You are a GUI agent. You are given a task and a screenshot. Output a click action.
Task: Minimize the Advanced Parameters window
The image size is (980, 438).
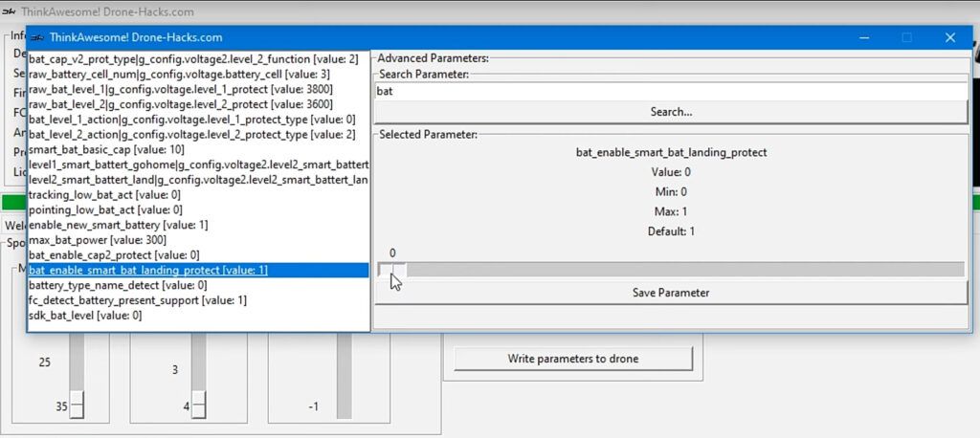864,37
